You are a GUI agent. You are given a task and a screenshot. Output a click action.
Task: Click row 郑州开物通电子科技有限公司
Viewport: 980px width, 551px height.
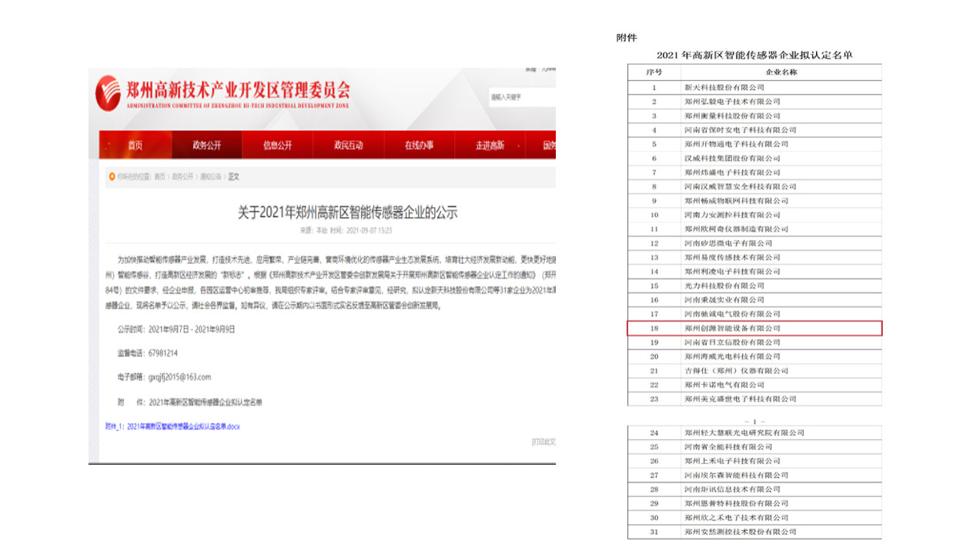point(754,144)
